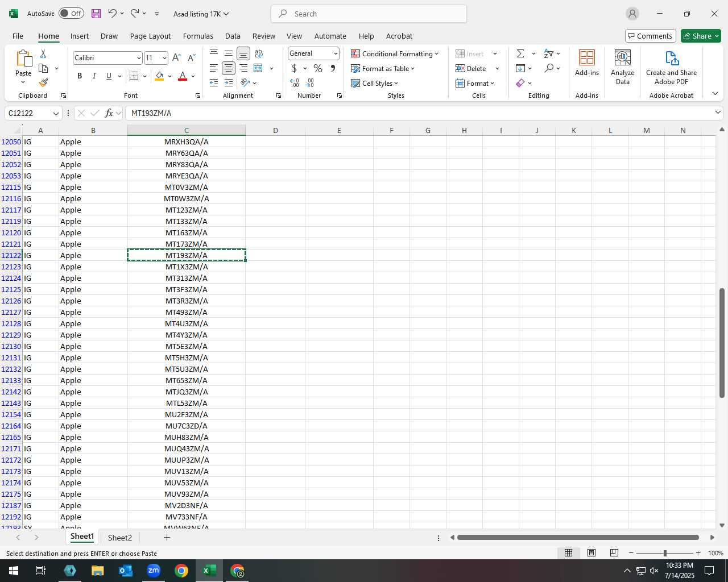Screen dimensions: 728x582
Task: Open the File menu
Action: (x=18, y=36)
